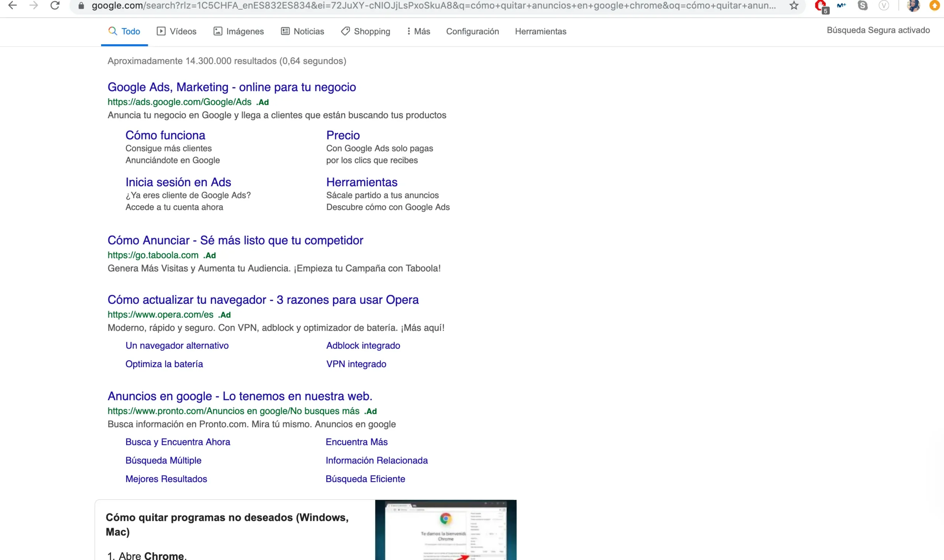Image resolution: width=944 pixels, height=560 pixels.
Task: Click 'Busca información en Pronto.com' description
Action: coord(251,424)
